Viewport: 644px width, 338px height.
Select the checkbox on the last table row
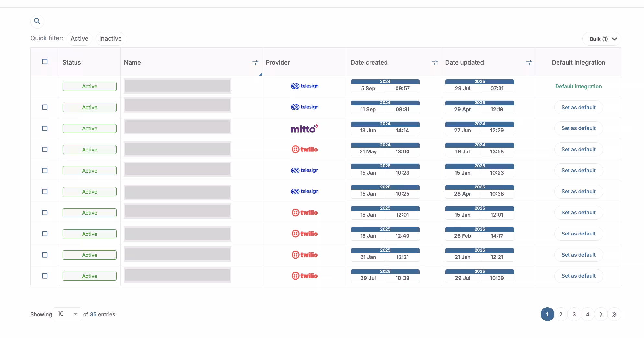tap(45, 276)
